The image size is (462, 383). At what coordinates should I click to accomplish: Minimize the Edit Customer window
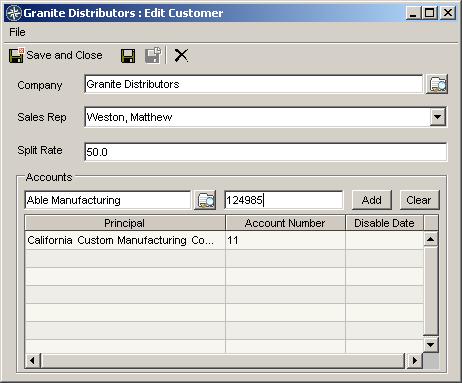413,13
